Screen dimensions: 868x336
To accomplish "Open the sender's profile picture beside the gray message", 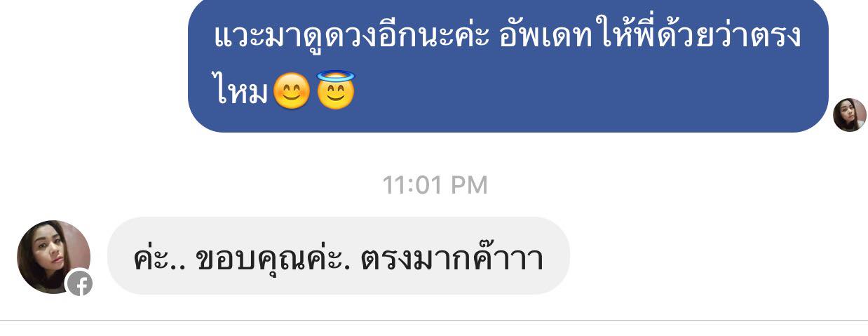I will [53, 257].
